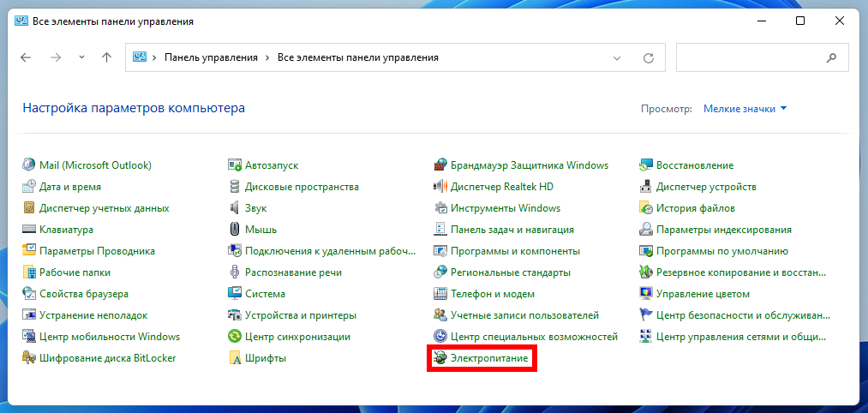Image resolution: width=868 pixels, height=413 pixels.
Task: Expand the Мелкие значки view dropdown
Action: point(745,109)
